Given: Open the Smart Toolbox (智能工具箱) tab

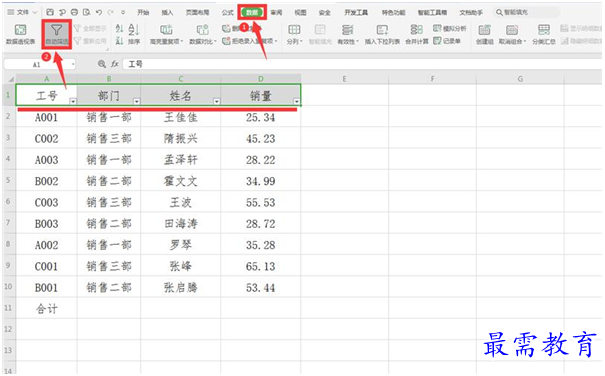Looking at the screenshot, I should pos(432,12).
